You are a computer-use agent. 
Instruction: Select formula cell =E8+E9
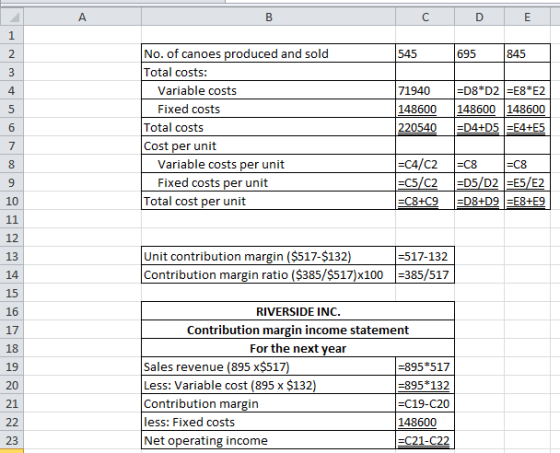(x=527, y=201)
